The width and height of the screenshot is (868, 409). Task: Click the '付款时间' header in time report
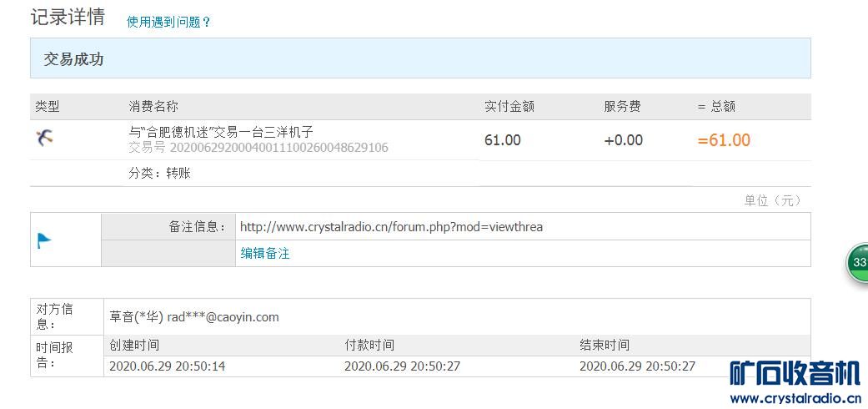pyautogui.click(x=369, y=346)
